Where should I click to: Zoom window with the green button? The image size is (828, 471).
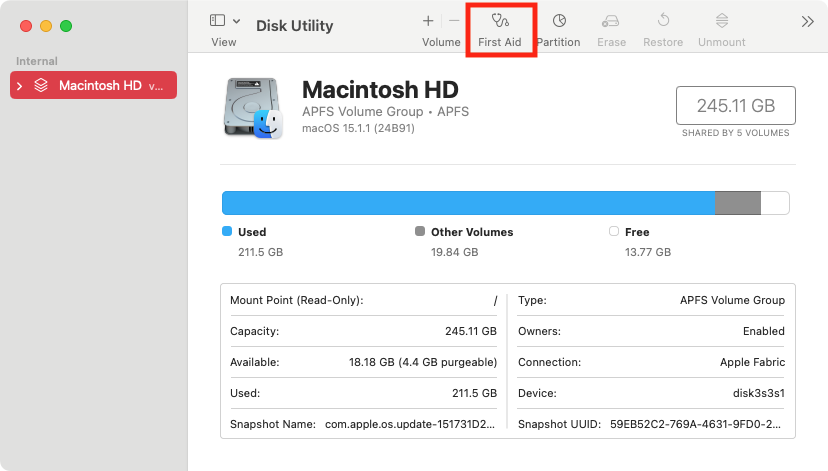(66, 26)
